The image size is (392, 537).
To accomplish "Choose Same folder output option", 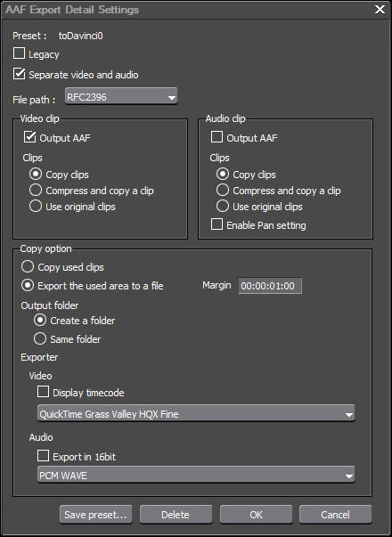I will (40, 338).
